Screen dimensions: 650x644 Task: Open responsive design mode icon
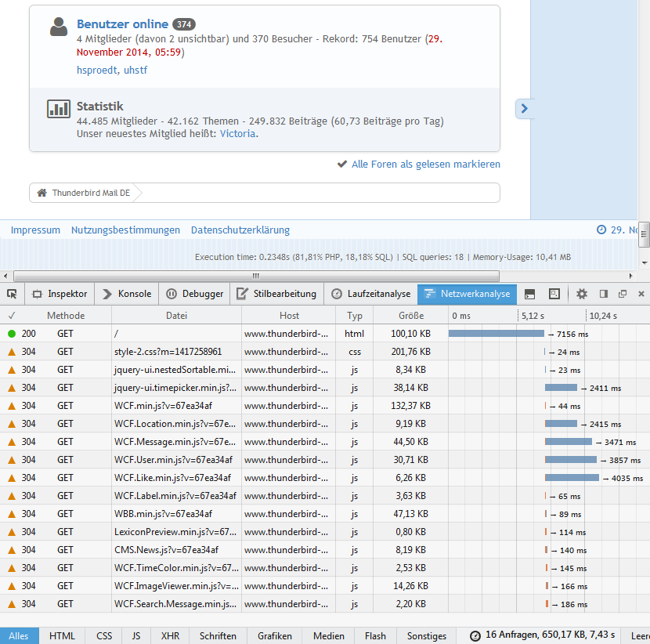coord(554,294)
